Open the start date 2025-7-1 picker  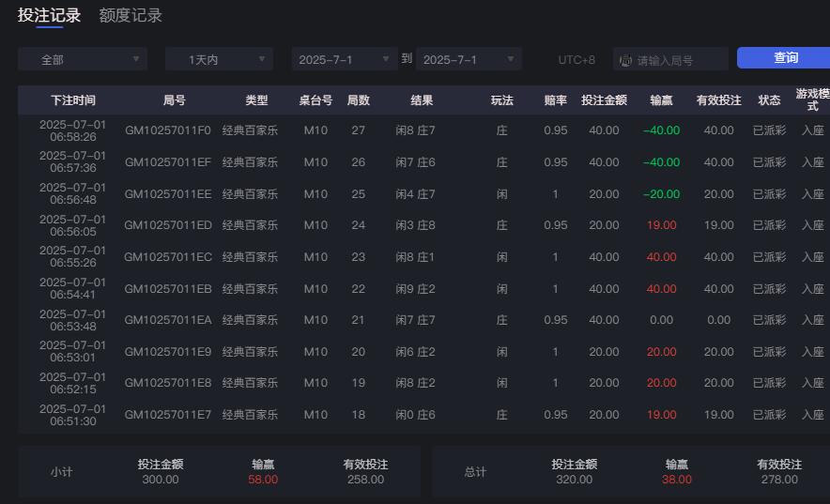point(344,59)
